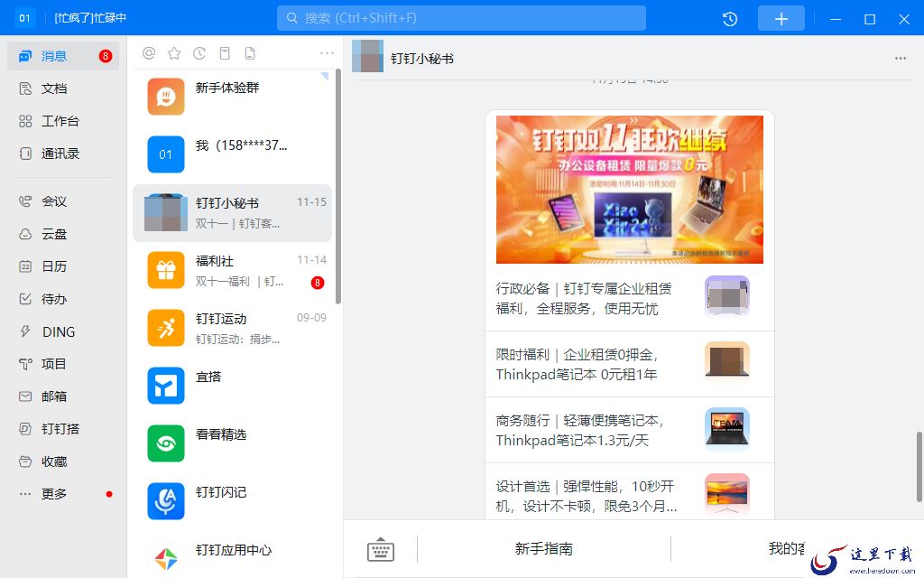Open chat header more options (three dots)
The image size is (924, 578).
pyautogui.click(x=900, y=59)
